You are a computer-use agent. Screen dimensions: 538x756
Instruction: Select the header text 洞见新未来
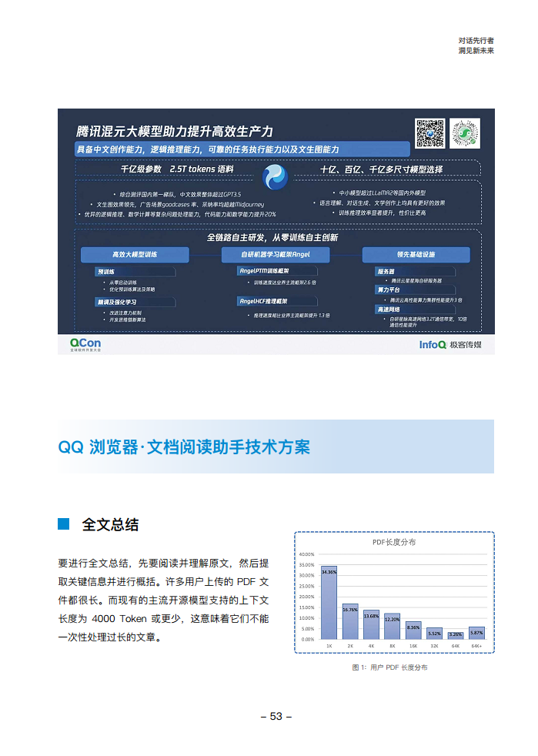pyautogui.click(x=476, y=51)
